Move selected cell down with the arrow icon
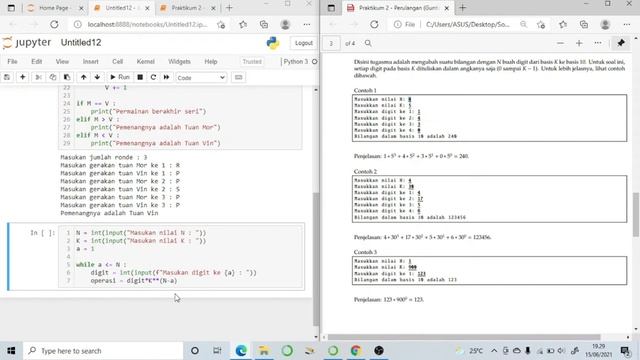Image resolution: width=640 pixels, height=360 pixels. 97,77
